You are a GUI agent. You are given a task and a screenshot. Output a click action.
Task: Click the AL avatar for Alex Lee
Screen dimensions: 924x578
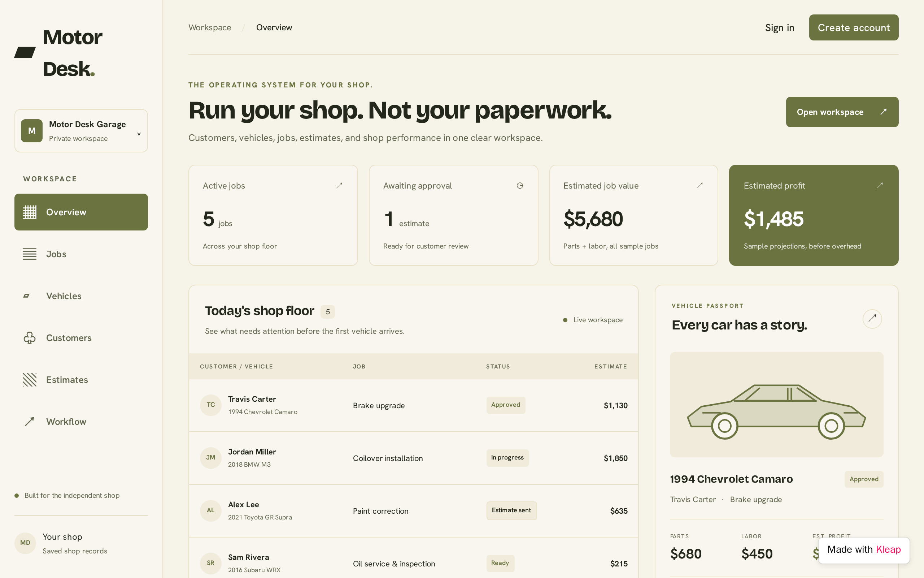pos(211,511)
